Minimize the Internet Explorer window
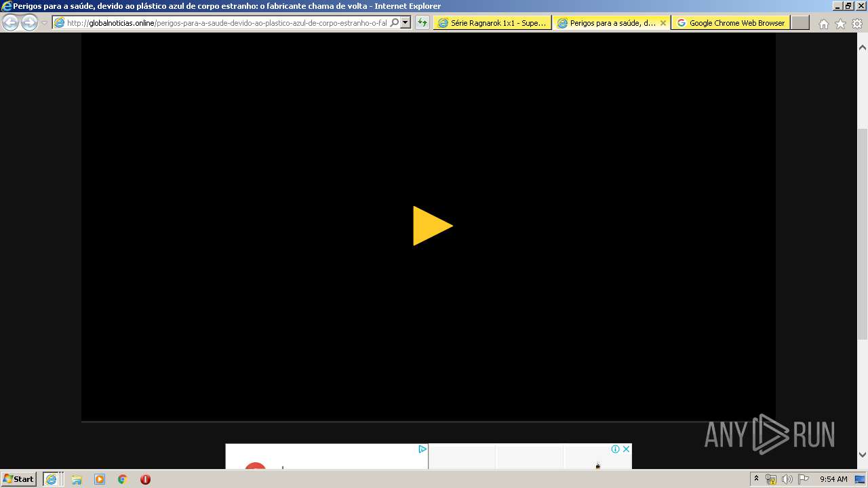868x488 pixels. coord(837,6)
